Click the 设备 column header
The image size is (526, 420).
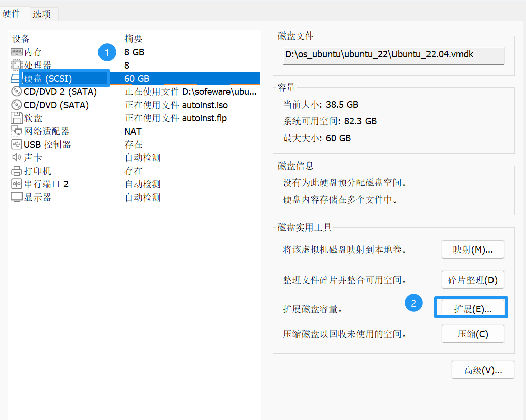point(21,39)
